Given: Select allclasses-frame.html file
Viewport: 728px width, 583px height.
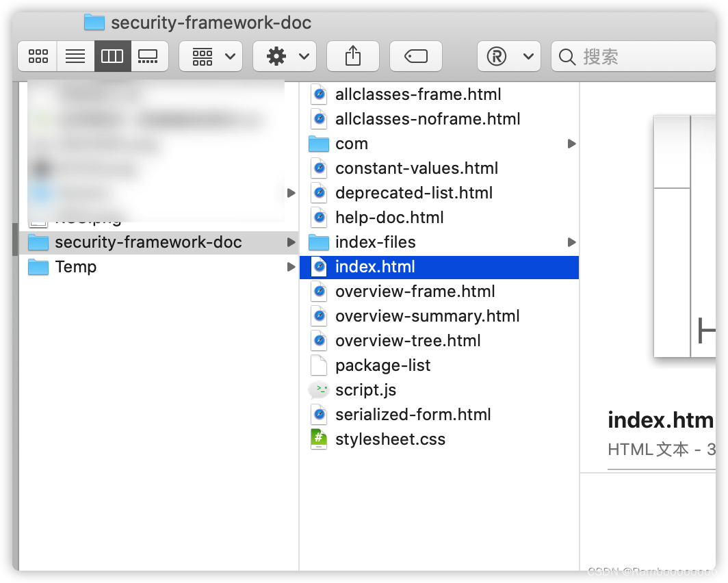Looking at the screenshot, I should click(439, 94).
